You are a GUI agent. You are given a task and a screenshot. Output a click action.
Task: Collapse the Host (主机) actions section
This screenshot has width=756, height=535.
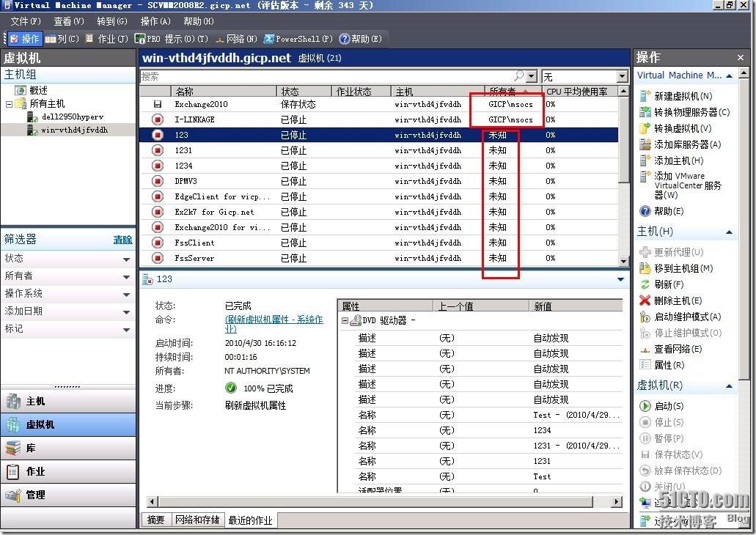pyautogui.click(x=730, y=232)
